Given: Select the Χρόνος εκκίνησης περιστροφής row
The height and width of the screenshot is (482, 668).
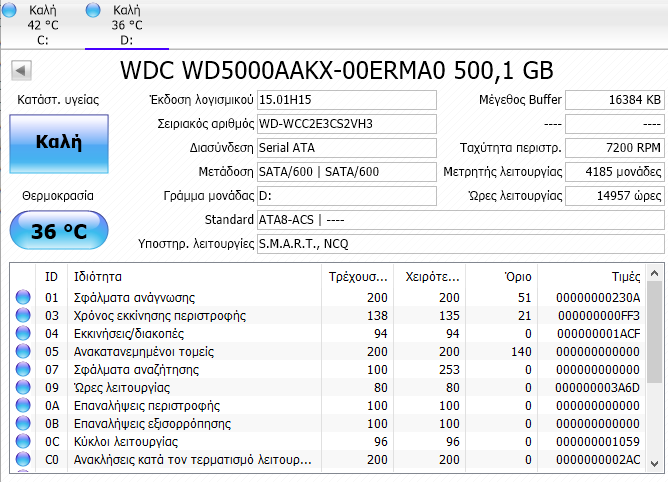Looking at the screenshot, I should pyautogui.click(x=328, y=315).
